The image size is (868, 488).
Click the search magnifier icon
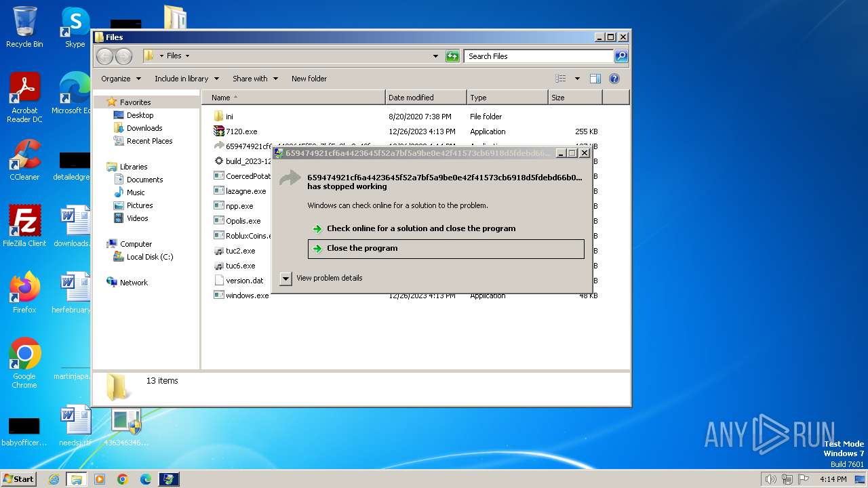(620, 56)
